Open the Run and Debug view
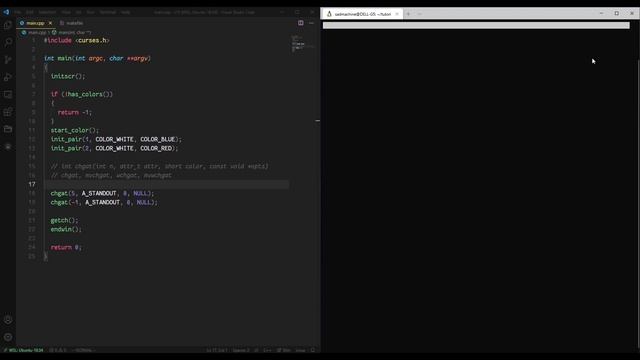 click(8, 77)
